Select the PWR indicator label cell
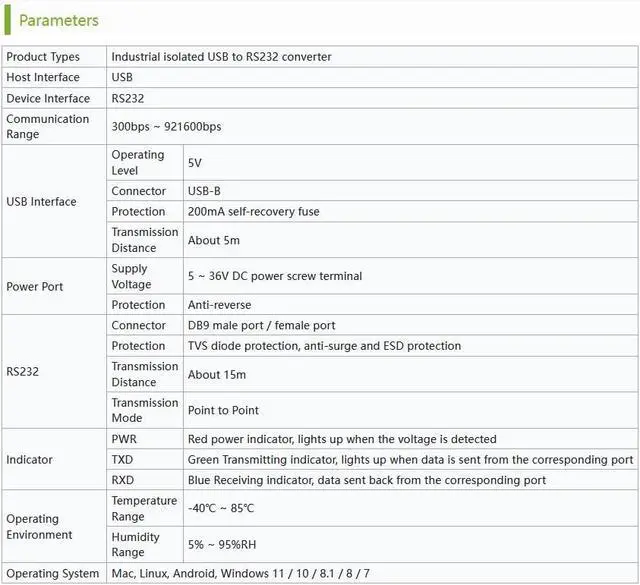640x585 pixels. [x=145, y=439]
